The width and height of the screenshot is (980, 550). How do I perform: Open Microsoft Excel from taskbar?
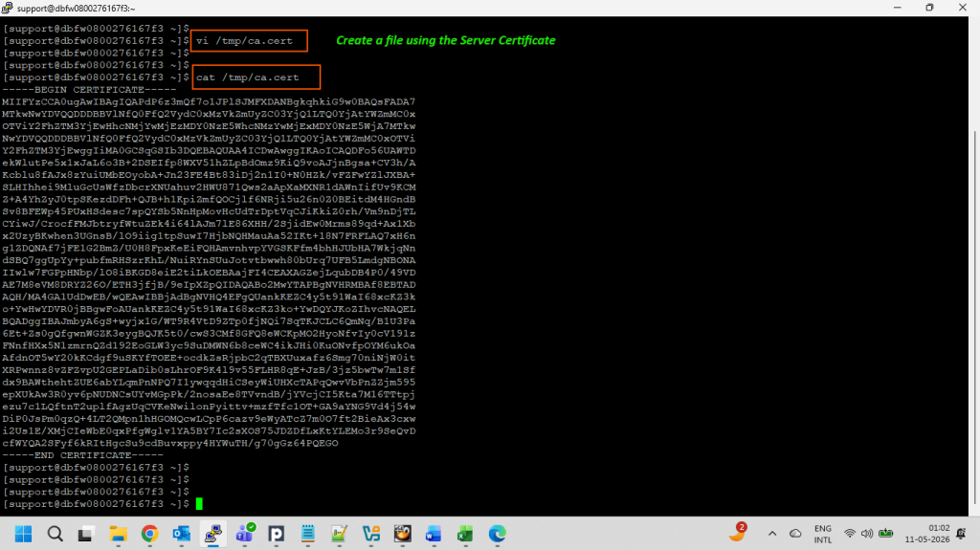(465, 534)
